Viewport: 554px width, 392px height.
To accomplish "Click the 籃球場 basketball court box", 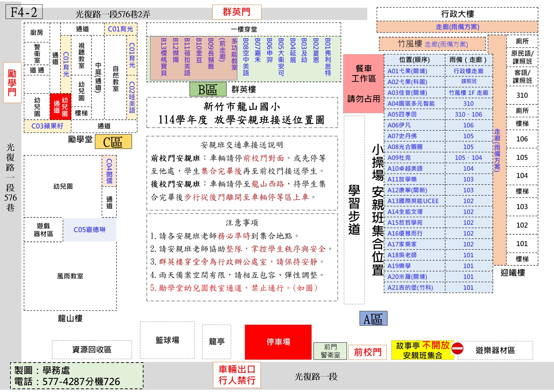I will click(167, 340).
